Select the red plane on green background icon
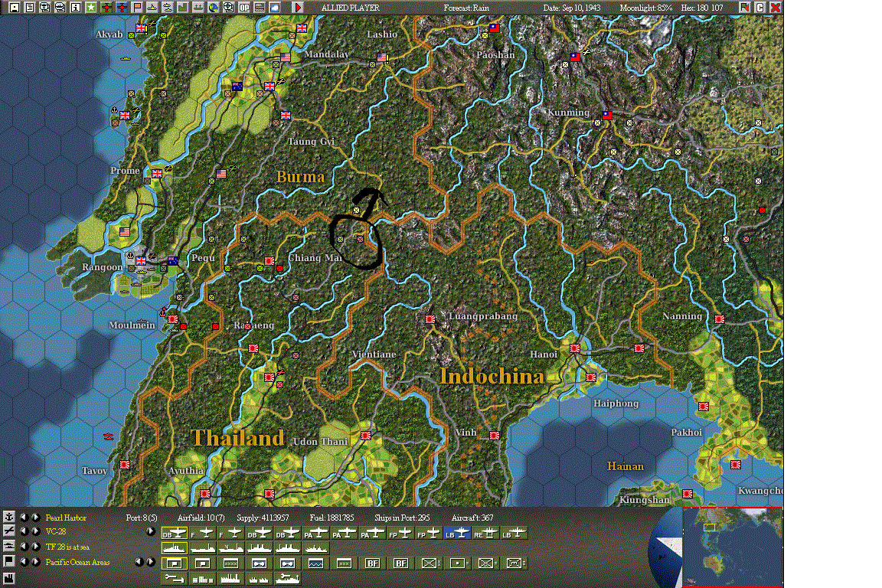The height and width of the screenshot is (588, 882). coord(106,8)
